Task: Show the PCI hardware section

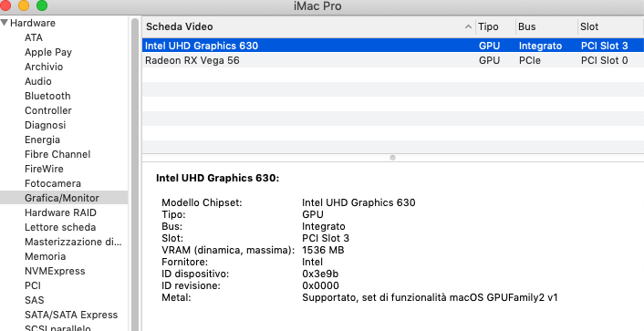Action: click(x=33, y=285)
